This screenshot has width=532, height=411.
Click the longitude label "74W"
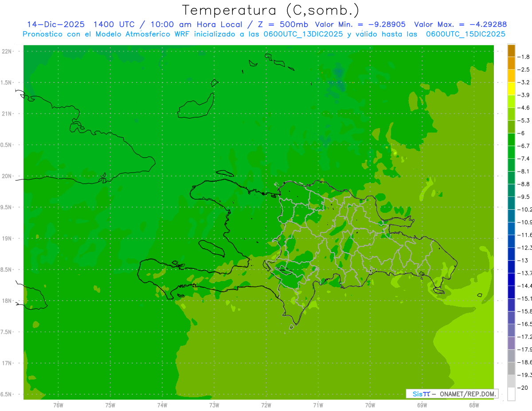pyautogui.click(x=162, y=405)
